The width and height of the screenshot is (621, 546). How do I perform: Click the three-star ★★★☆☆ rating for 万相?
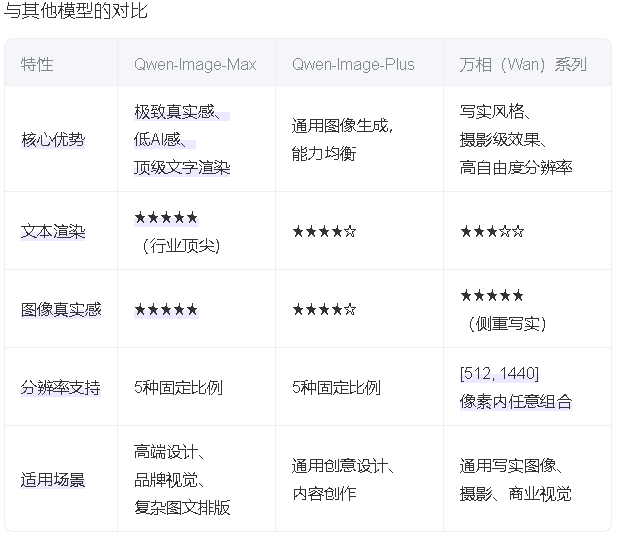(492, 231)
